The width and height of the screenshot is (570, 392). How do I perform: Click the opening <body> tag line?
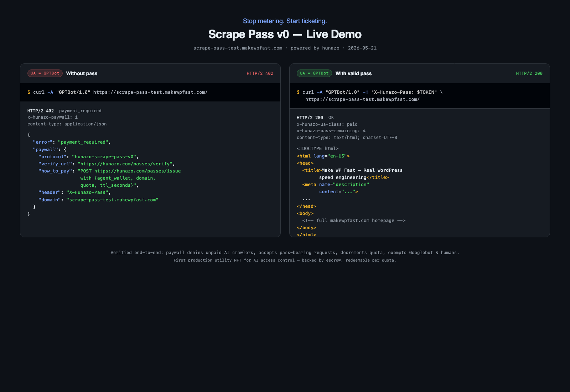point(305,213)
